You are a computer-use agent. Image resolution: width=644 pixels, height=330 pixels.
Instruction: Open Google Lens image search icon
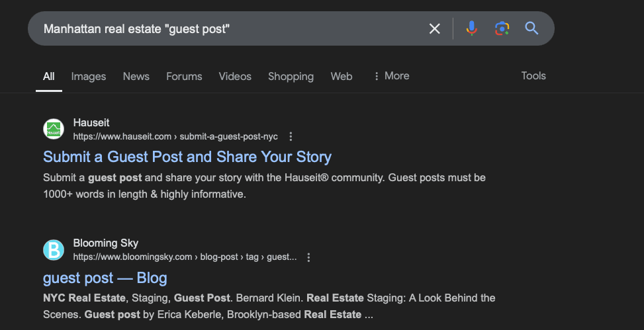(x=502, y=28)
